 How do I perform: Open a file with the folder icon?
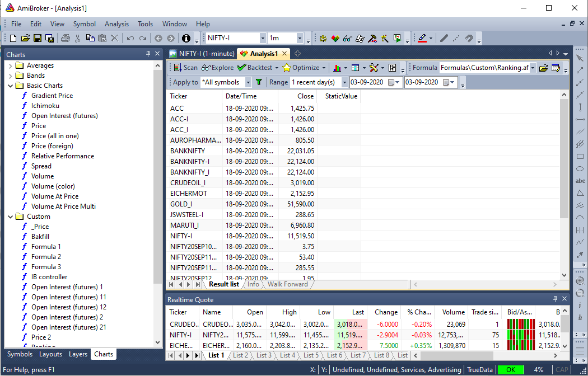click(25, 38)
